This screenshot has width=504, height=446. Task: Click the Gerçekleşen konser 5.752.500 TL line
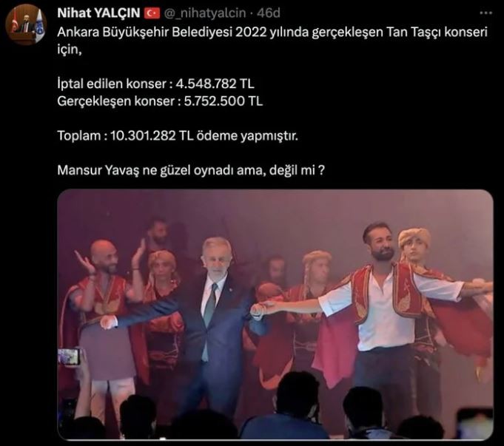point(160,101)
